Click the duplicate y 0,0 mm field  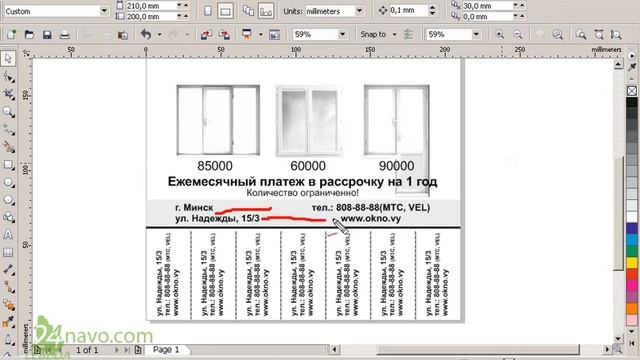click(487, 16)
